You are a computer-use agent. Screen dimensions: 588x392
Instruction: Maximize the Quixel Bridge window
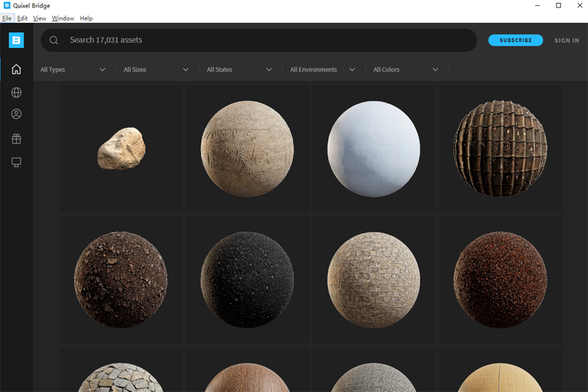click(559, 5)
